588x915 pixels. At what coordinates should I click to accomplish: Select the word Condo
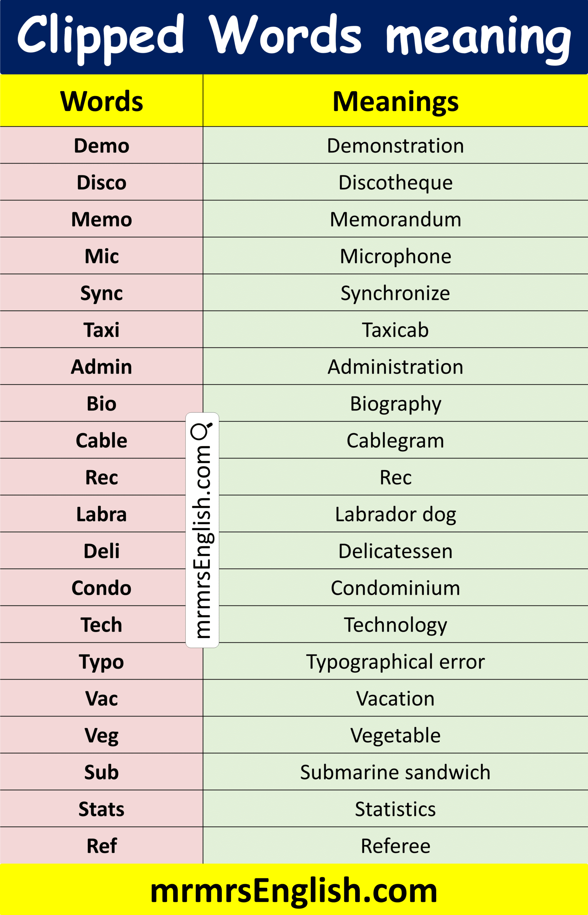tap(101, 588)
